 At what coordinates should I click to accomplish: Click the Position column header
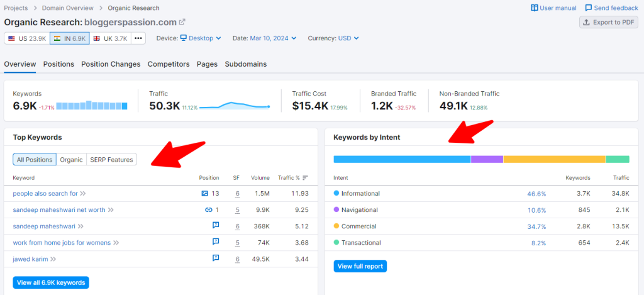click(209, 178)
